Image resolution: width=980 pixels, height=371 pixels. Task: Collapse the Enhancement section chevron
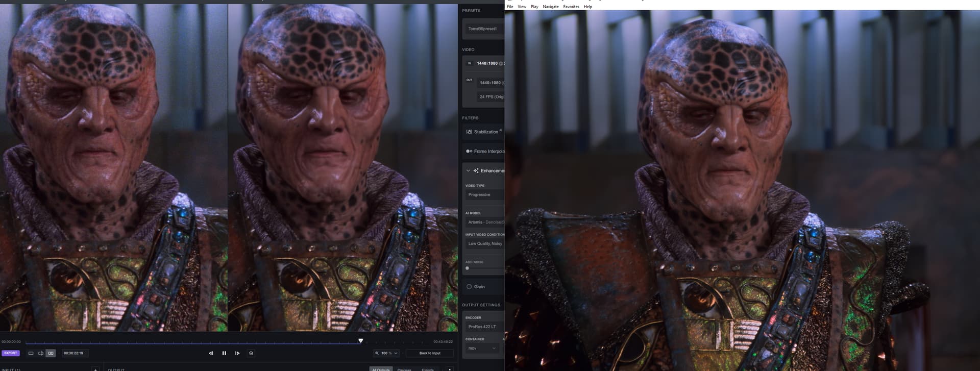point(468,170)
